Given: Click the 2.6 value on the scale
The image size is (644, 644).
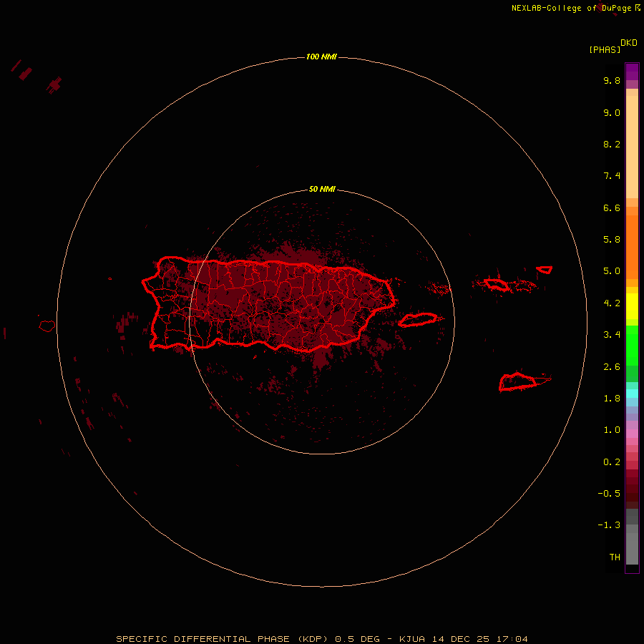Looking at the screenshot, I should tap(612, 367).
